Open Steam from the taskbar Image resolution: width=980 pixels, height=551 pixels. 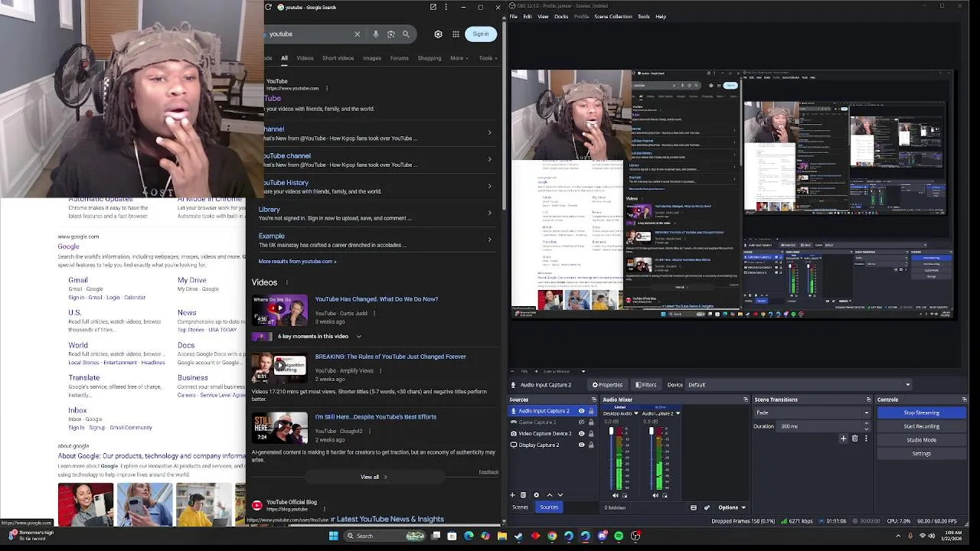(518, 536)
